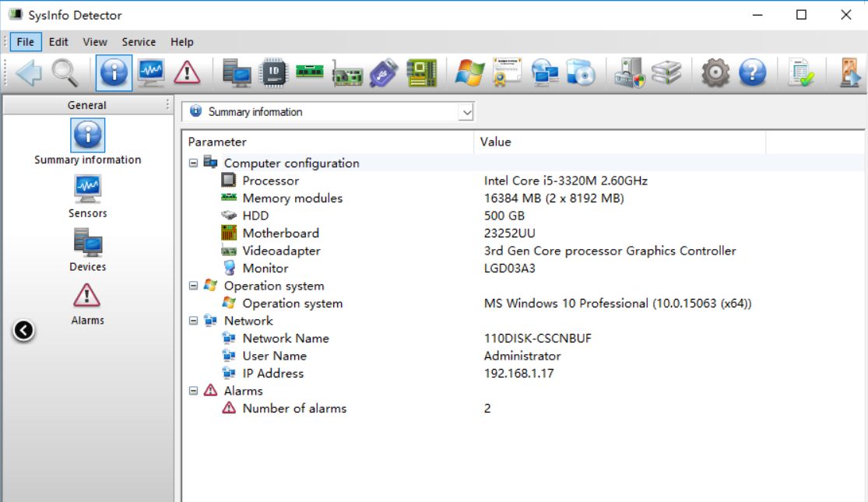Open the Edit menu
The width and height of the screenshot is (868, 502).
[58, 42]
